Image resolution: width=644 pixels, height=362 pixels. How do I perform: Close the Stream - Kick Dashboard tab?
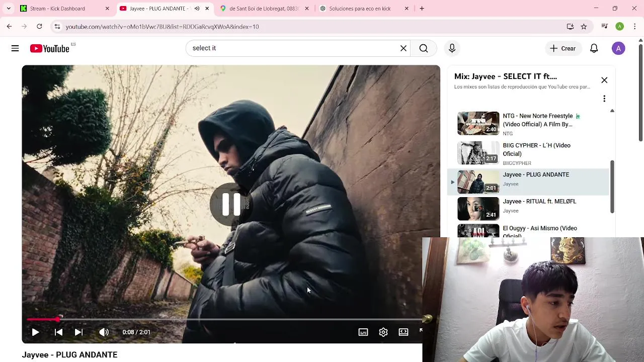pyautogui.click(x=107, y=9)
